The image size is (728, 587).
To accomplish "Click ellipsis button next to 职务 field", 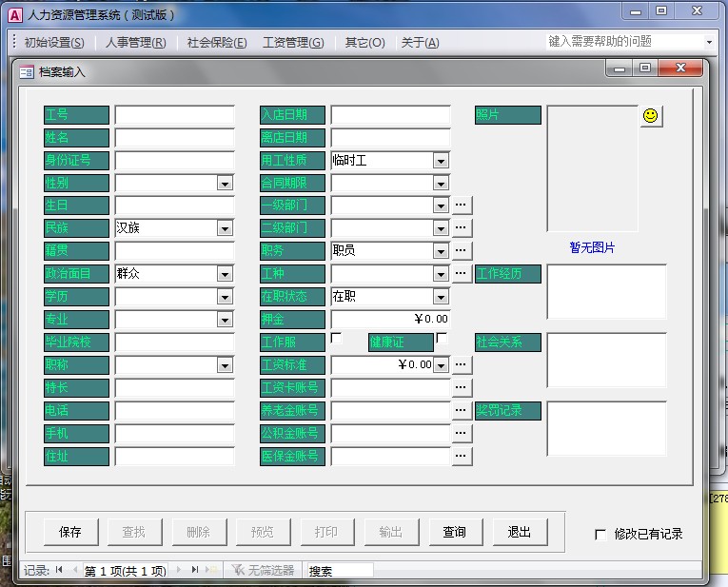I will [462, 251].
